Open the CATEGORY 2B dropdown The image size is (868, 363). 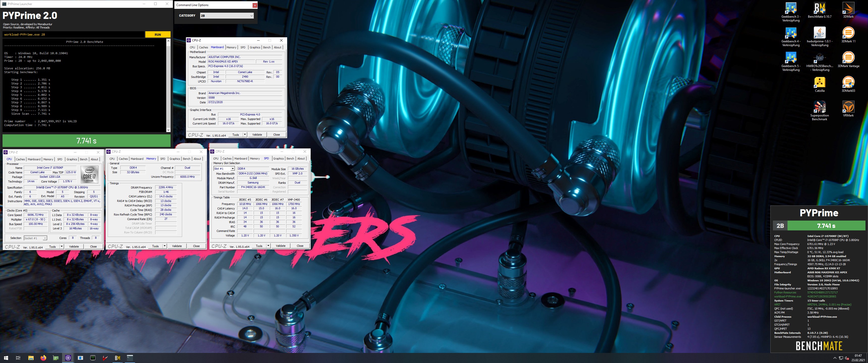pyautogui.click(x=226, y=15)
